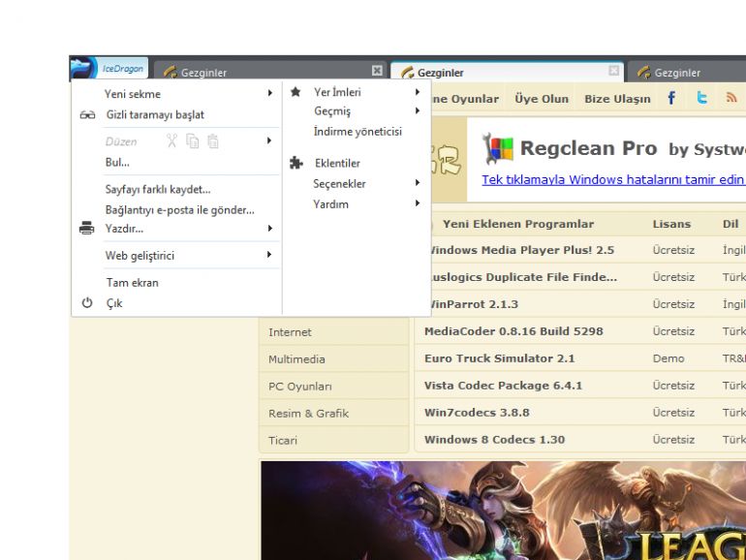Viewport: 746px width, 560px height.
Task: Click the puzzle piece Eklentiler icon
Action: click(x=295, y=163)
